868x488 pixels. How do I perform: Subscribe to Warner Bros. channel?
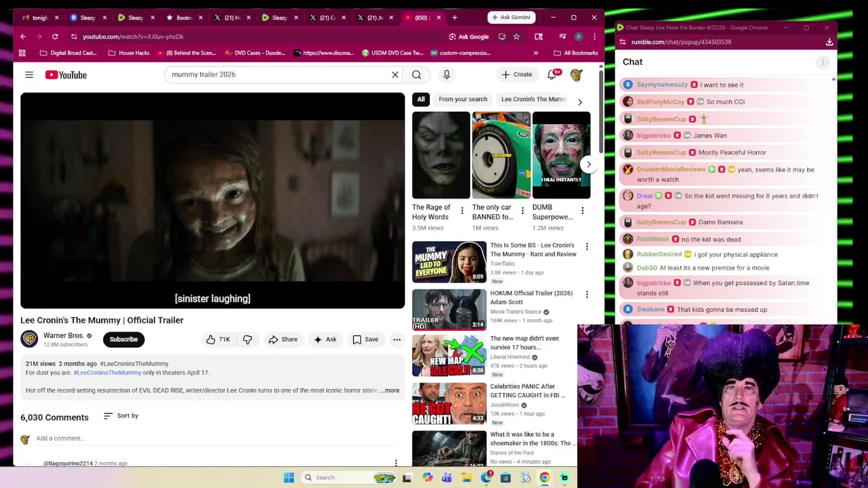123,340
